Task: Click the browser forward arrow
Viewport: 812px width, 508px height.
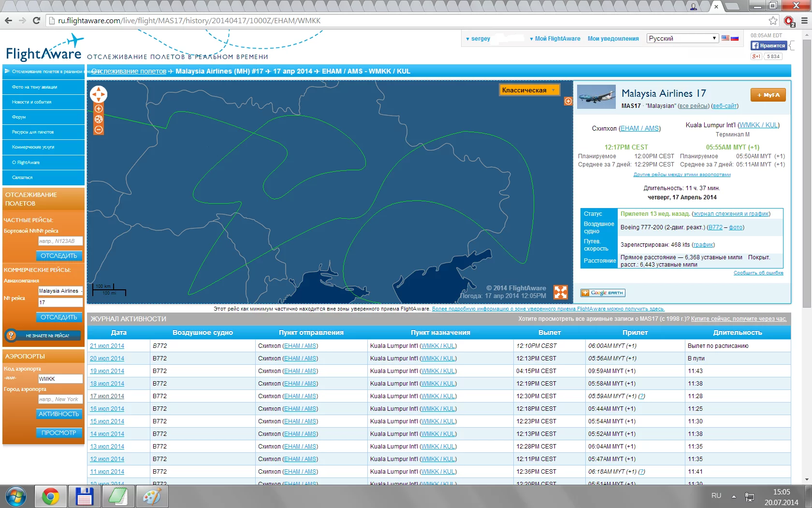Action: (22, 20)
